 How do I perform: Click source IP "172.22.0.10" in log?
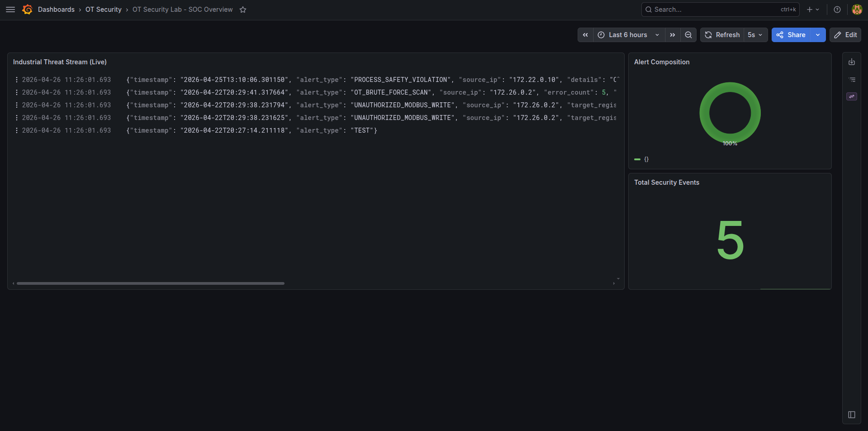[534, 80]
